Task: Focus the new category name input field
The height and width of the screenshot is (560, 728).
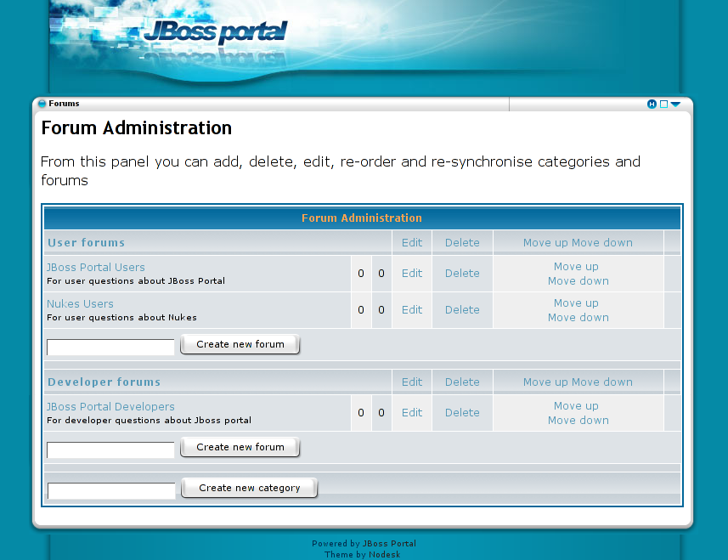Action: pos(111,490)
